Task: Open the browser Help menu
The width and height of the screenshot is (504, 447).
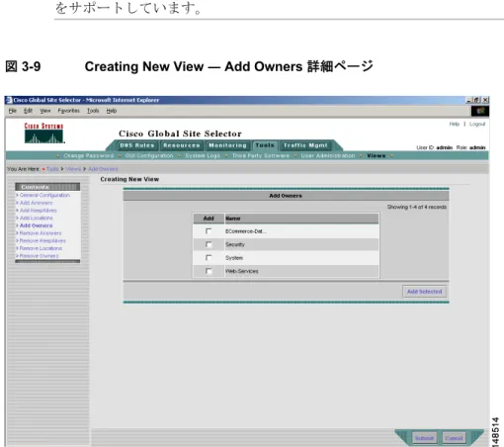Action: pos(112,111)
